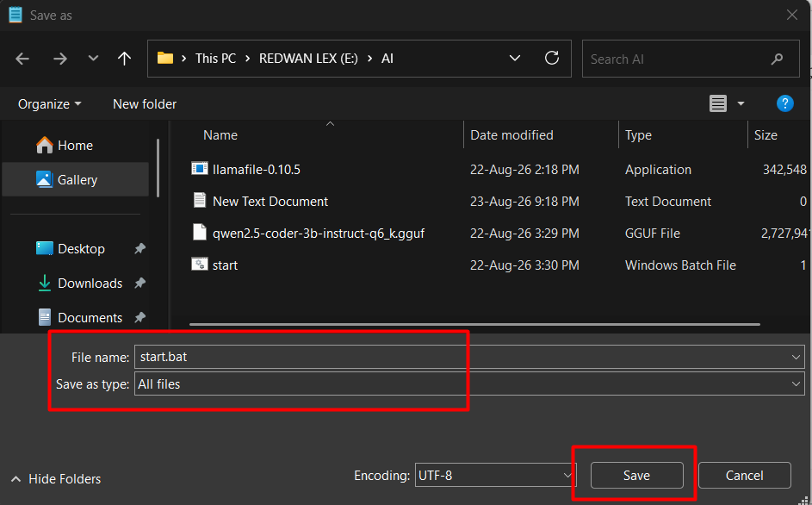Click the 342,548 size cell
The width and height of the screenshot is (812, 505).
tap(784, 170)
